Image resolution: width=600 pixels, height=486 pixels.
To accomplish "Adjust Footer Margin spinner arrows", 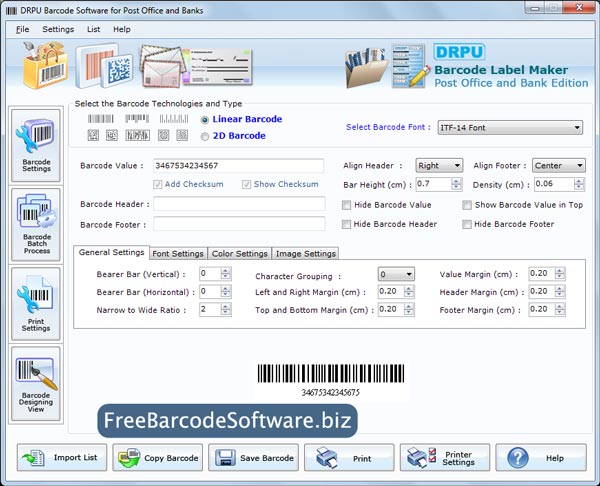I will tap(560, 309).
